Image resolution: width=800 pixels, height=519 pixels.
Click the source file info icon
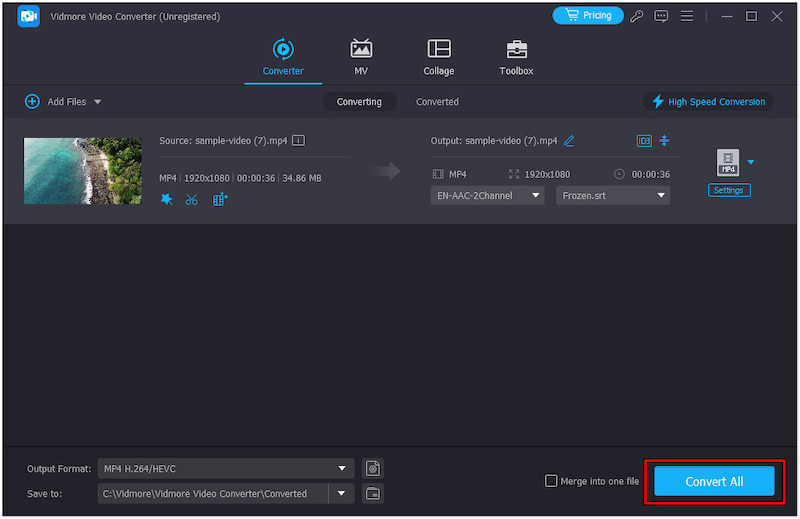[x=298, y=141]
